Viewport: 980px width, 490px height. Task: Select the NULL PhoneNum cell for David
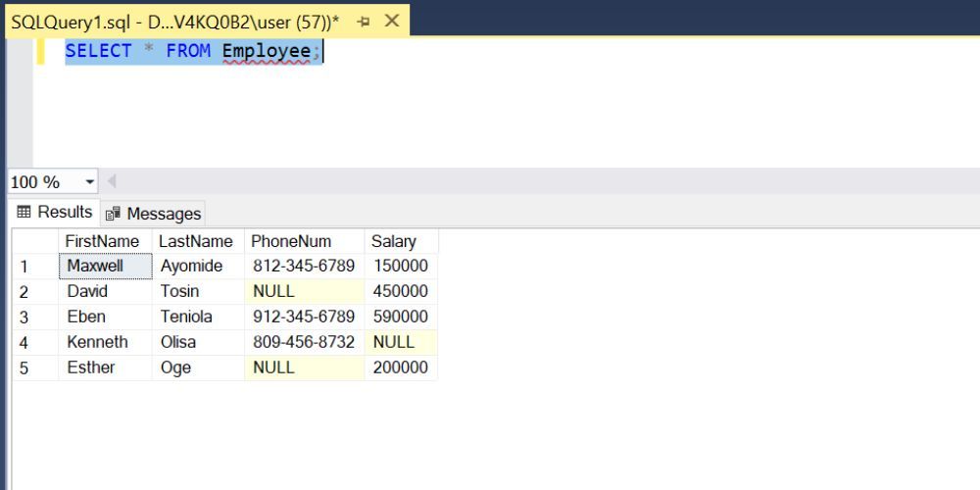click(x=273, y=291)
